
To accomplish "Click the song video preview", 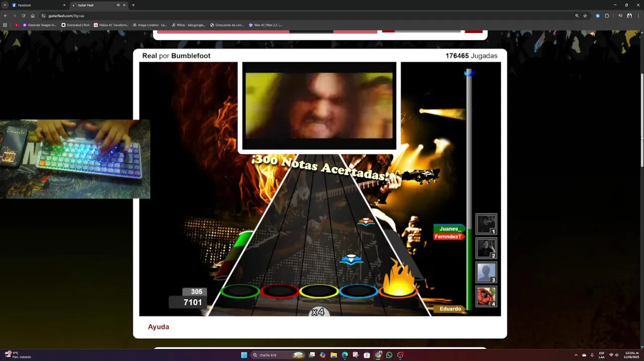I will [319, 106].
